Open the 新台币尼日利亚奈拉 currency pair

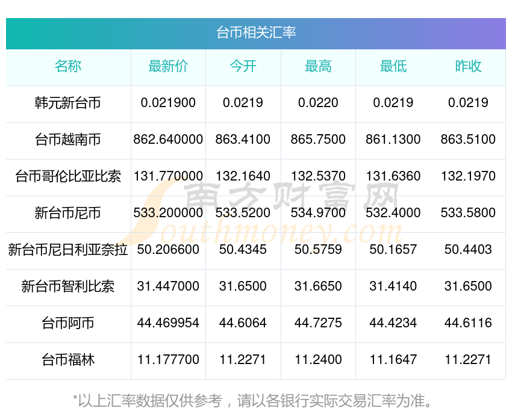pyautogui.click(x=68, y=250)
